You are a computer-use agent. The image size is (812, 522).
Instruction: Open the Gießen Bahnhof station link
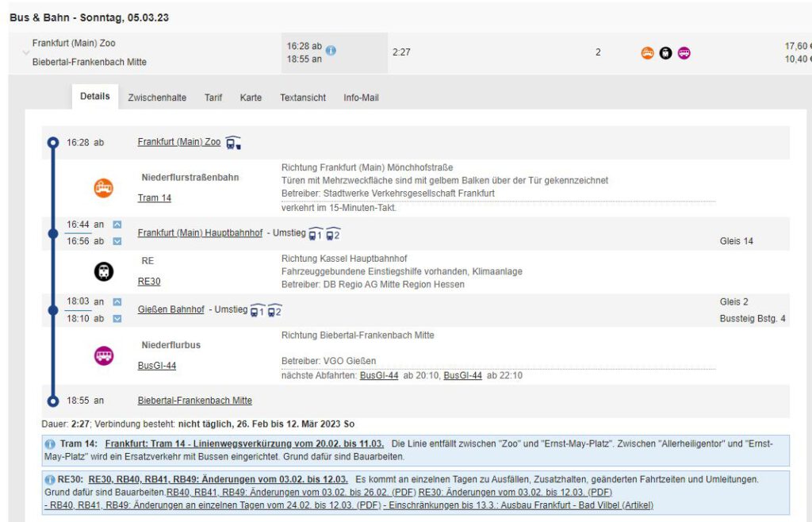(x=170, y=309)
